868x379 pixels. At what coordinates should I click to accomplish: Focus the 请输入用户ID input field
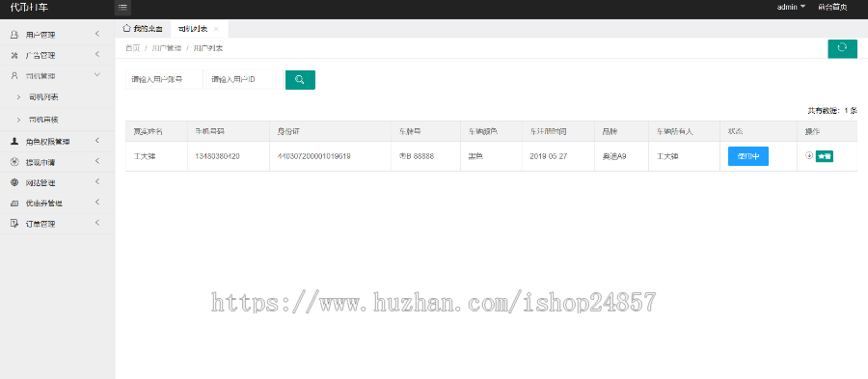pyautogui.click(x=244, y=80)
